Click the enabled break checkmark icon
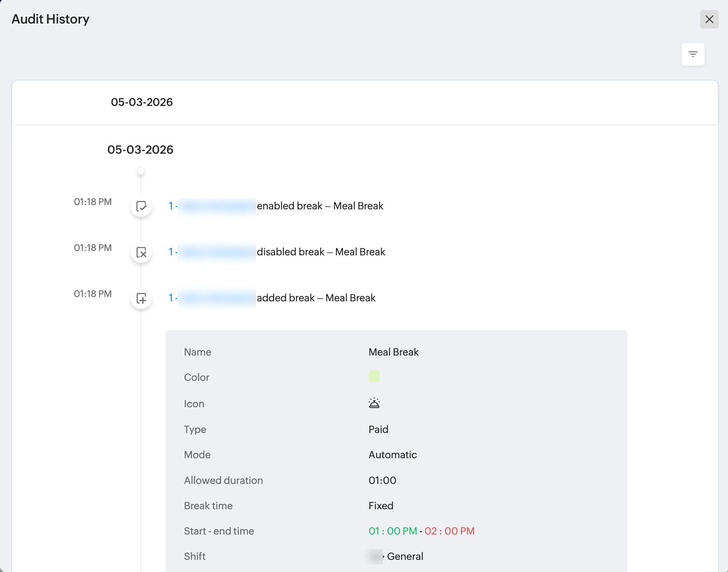This screenshot has width=728, height=572. [141, 206]
